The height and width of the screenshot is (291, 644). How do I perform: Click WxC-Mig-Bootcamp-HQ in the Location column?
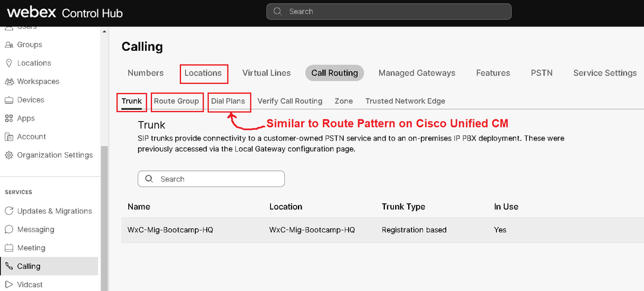(312, 230)
